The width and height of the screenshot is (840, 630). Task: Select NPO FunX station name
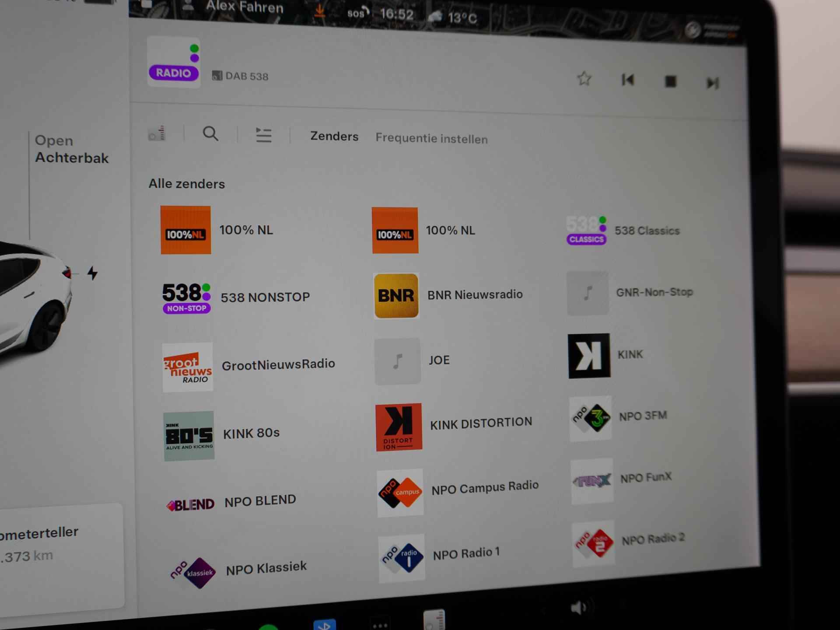click(646, 477)
